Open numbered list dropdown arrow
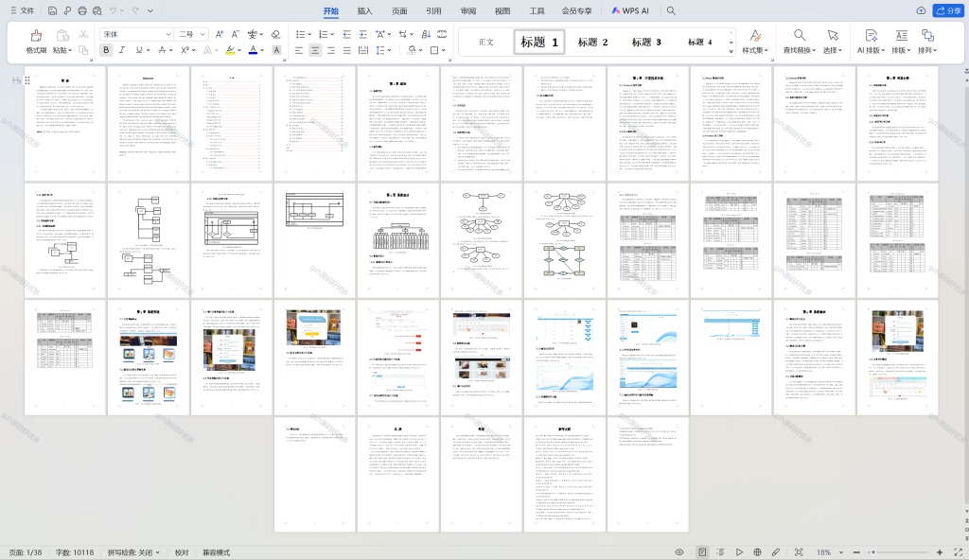Image resolution: width=969 pixels, height=560 pixels. (332, 34)
